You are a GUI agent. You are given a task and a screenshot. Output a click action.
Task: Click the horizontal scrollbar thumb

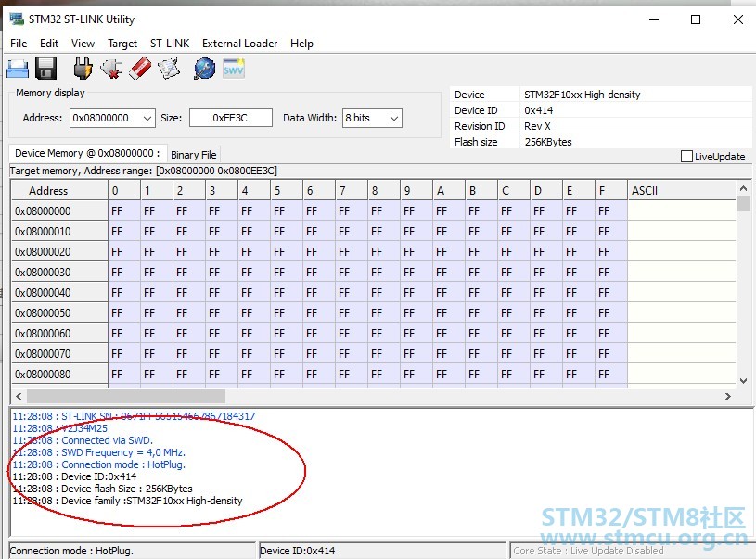[126, 396]
